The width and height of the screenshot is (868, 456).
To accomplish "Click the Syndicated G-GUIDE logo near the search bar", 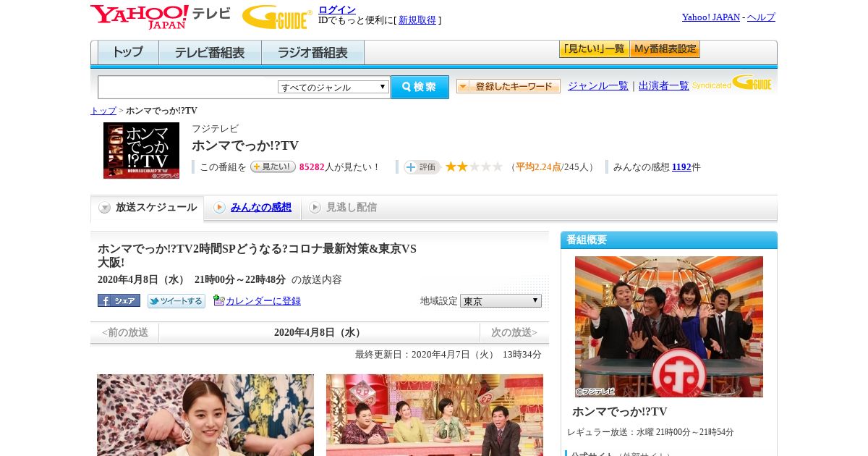I will (x=731, y=83).
